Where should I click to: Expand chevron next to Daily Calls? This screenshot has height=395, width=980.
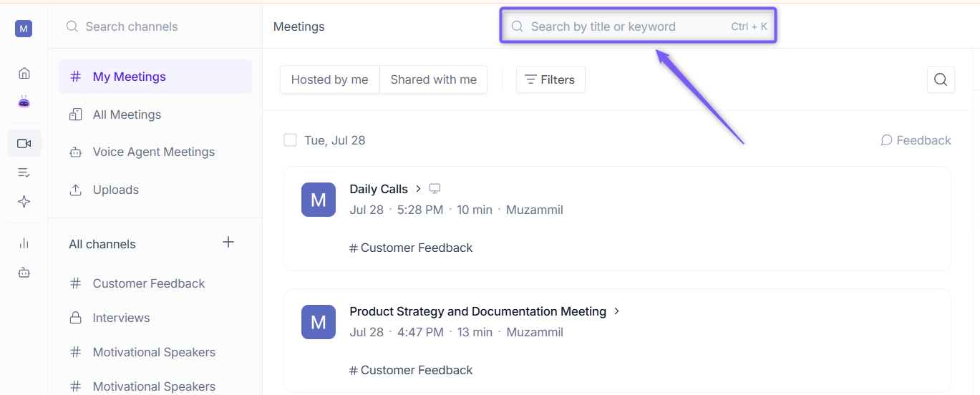419,189
